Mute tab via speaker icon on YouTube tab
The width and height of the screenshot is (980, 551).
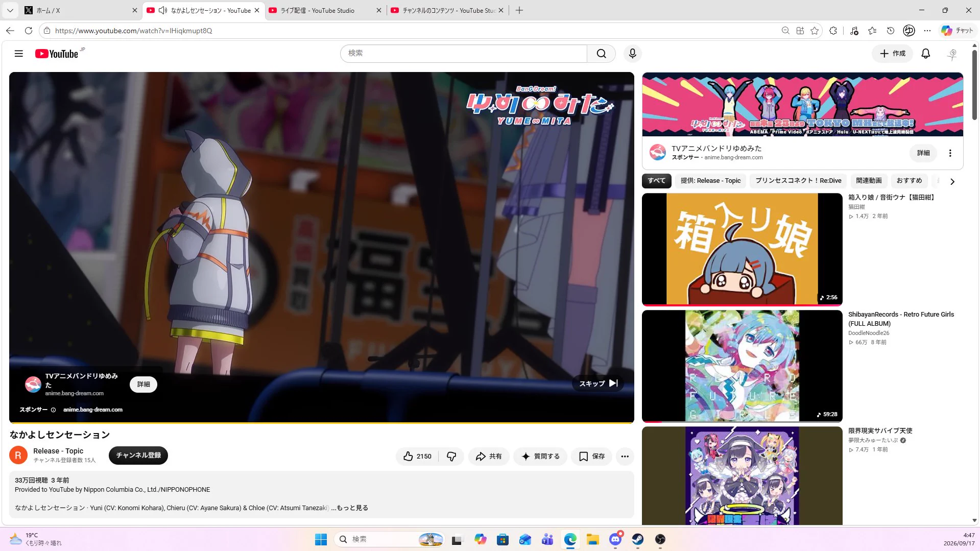click(162, 10)
